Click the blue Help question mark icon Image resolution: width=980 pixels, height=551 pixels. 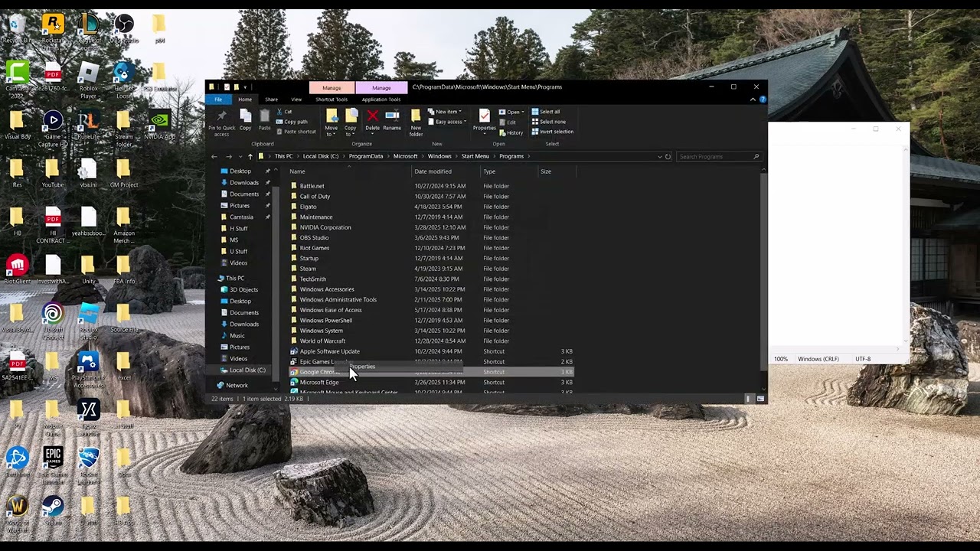click(763, 99)
